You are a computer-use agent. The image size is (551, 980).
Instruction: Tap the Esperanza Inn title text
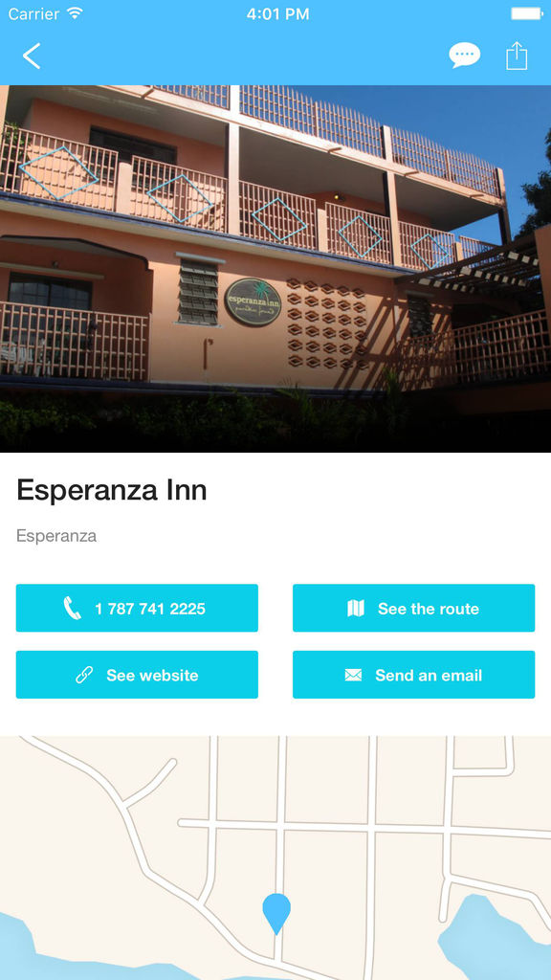[x=111, y=490]
